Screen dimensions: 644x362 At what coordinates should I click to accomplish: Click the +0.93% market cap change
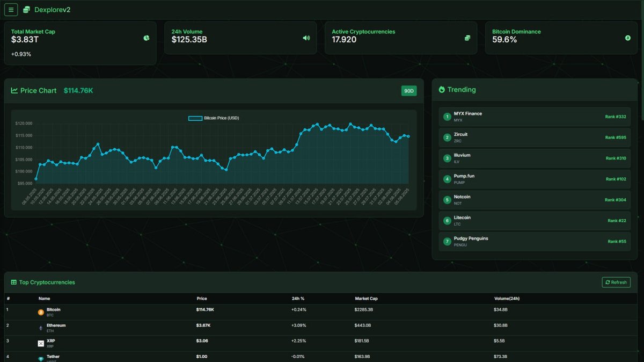21,54
